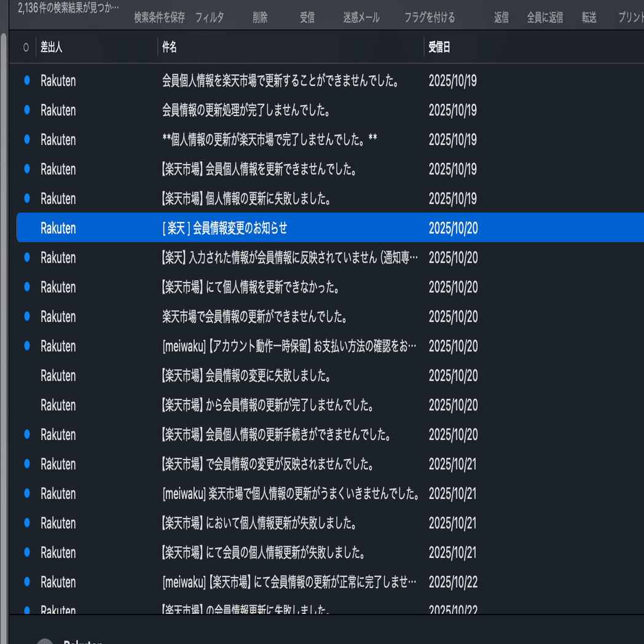Click unread dot of 楽天市場で会員情報の更新ができませんでした。 row

tap(27, 316)
